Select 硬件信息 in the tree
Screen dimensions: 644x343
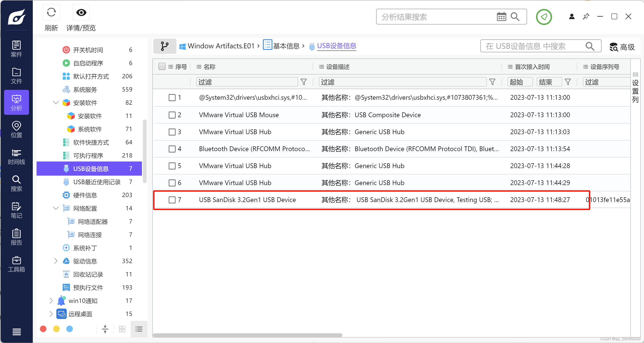(x=89, y=195)
